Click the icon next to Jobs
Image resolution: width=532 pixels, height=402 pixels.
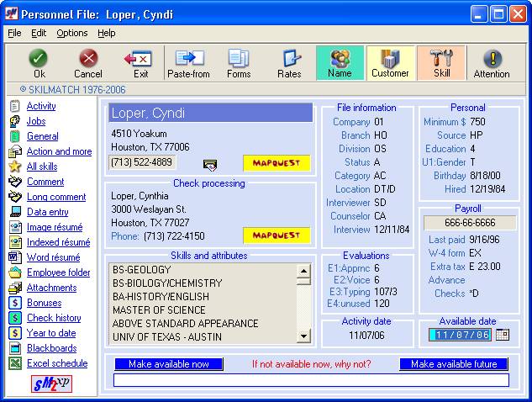point(15,121)
